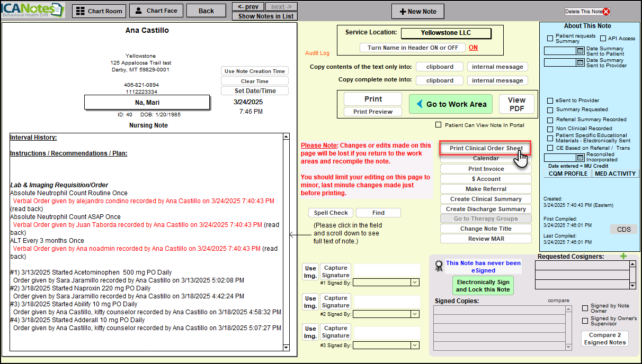Enable Patient Can View Note In Portal
Viewport: 642px width, 364px height.
tap(438, 125)
